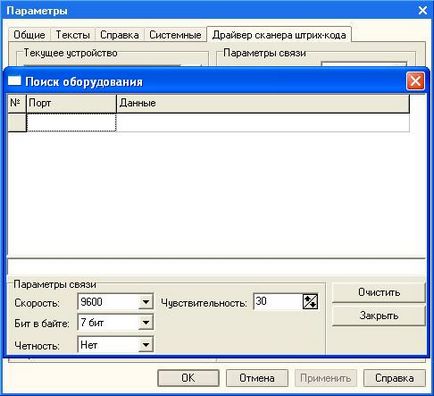This screenshot has width=434, height=396.
Task: Select the empty Порт cell in table
Action: [x=71, y=123]
